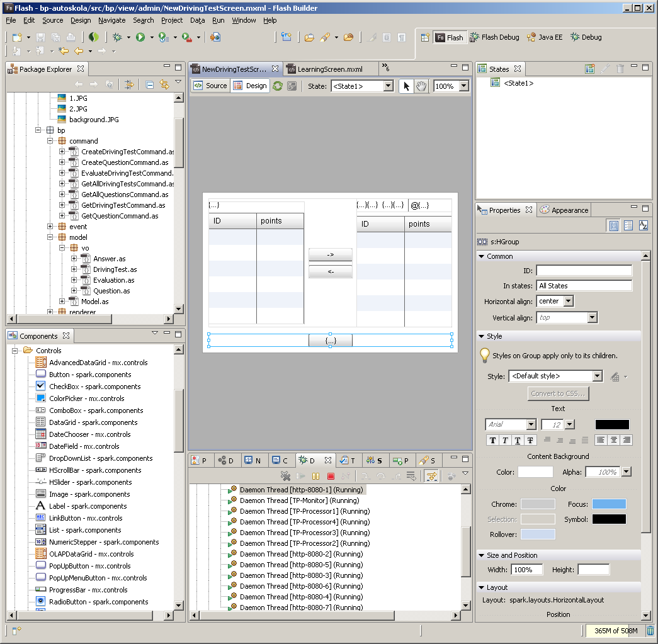Open the Project menu
The height and width of the screenshot is (644, 658).
[x=172, y=20]
